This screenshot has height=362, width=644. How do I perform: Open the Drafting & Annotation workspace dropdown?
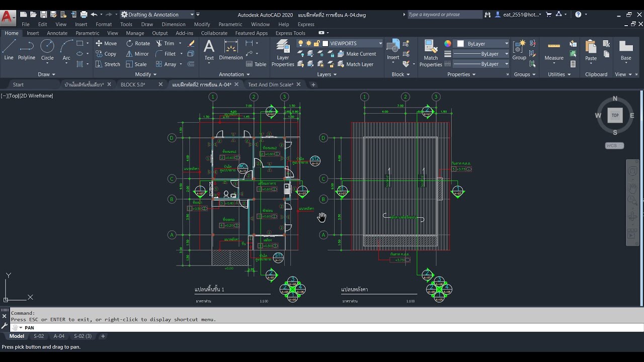[157, 15]
